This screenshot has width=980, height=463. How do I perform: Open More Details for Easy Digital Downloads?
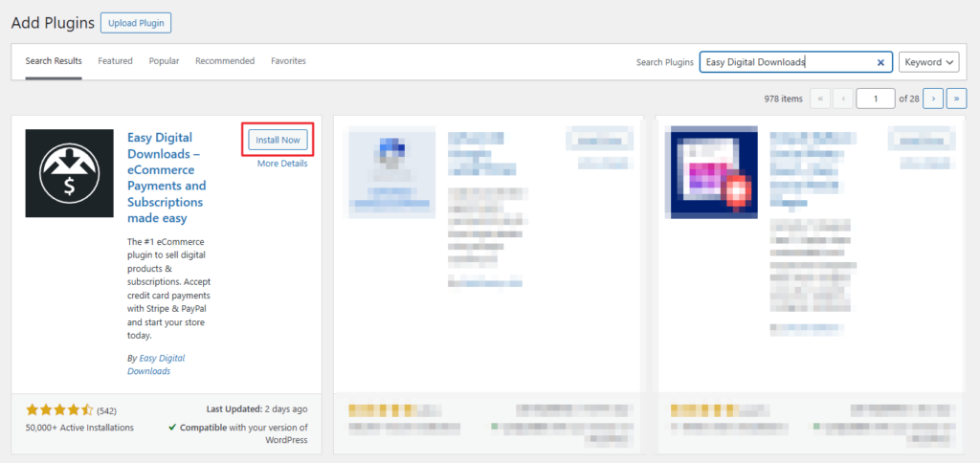click(282, 164)
